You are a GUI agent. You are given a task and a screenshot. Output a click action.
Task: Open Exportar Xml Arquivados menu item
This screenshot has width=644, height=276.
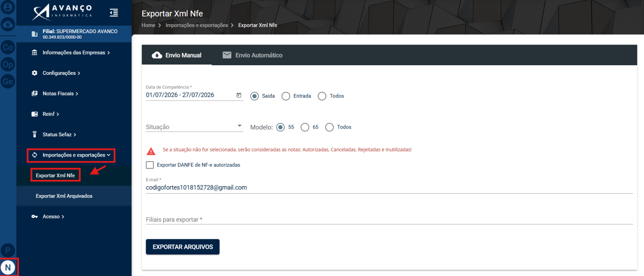(x=64, y=196)
